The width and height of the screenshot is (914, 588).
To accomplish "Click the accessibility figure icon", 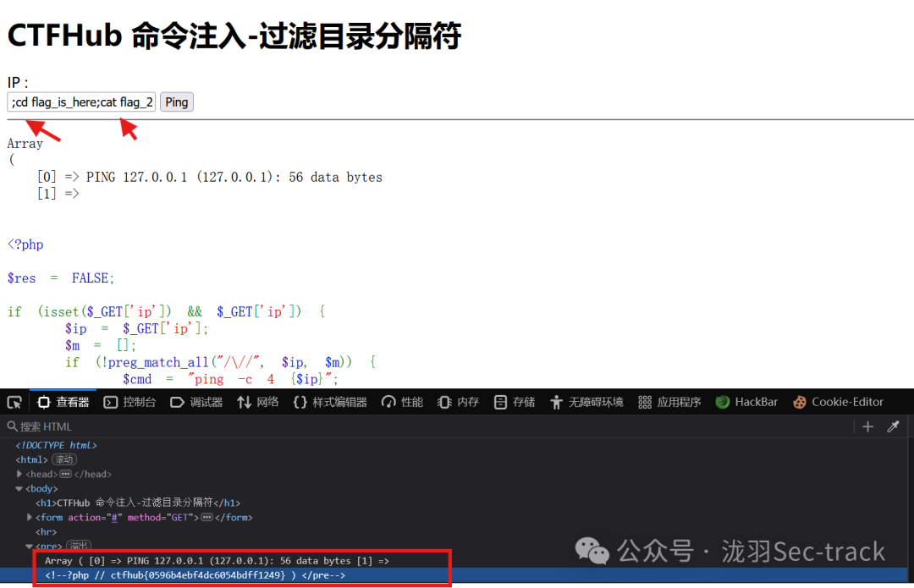I will (x=556, y=402).
